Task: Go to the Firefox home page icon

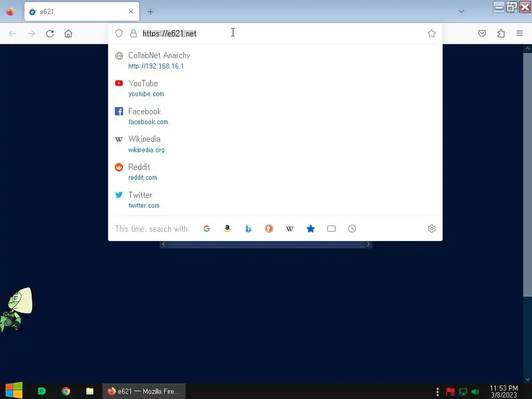Action: click(68, 34)
